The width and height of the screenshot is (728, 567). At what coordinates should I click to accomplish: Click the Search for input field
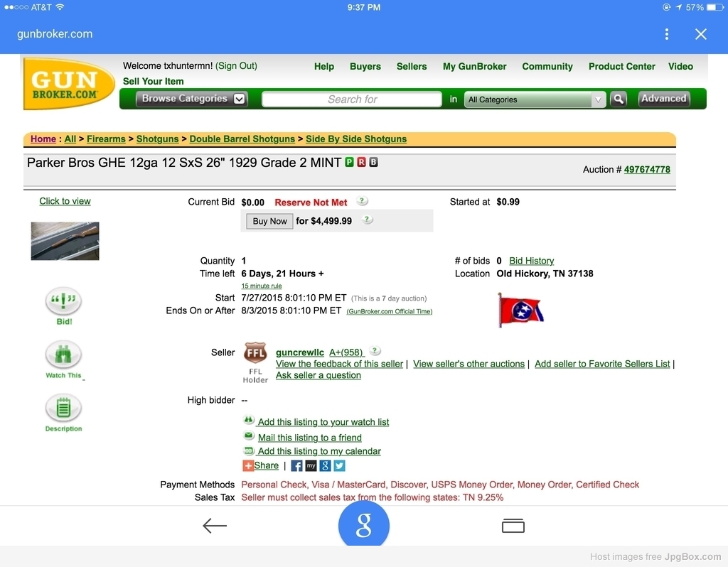pos(352,99)
